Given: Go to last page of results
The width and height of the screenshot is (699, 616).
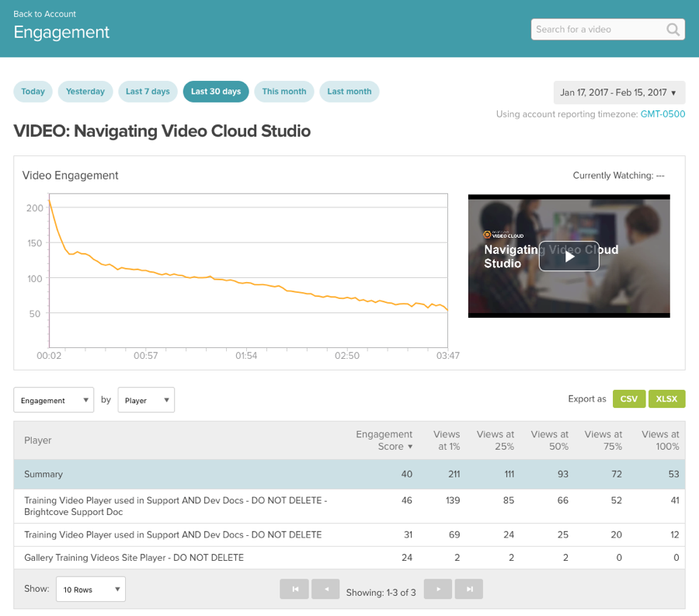Looking at the screenshot, I should (x=469, y=589).
